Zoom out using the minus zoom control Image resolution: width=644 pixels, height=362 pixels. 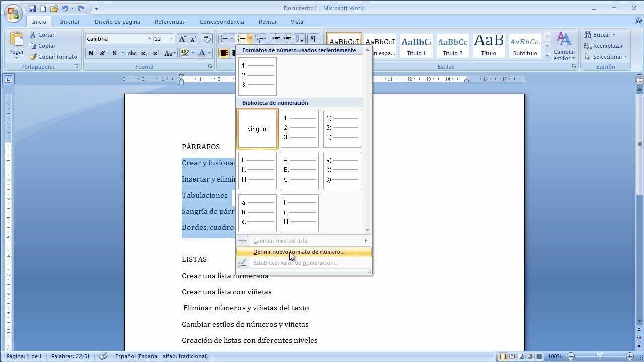(x=570, y=356)
